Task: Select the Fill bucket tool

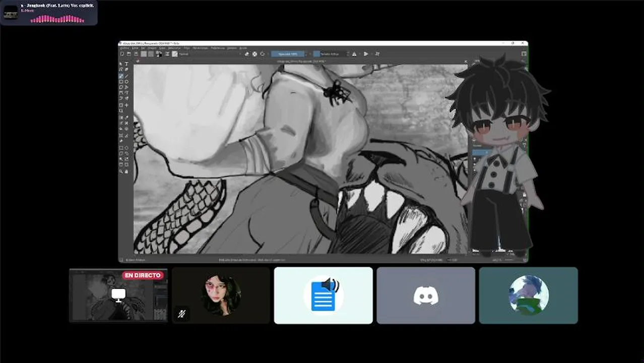Action: click(x=121, y=129)
